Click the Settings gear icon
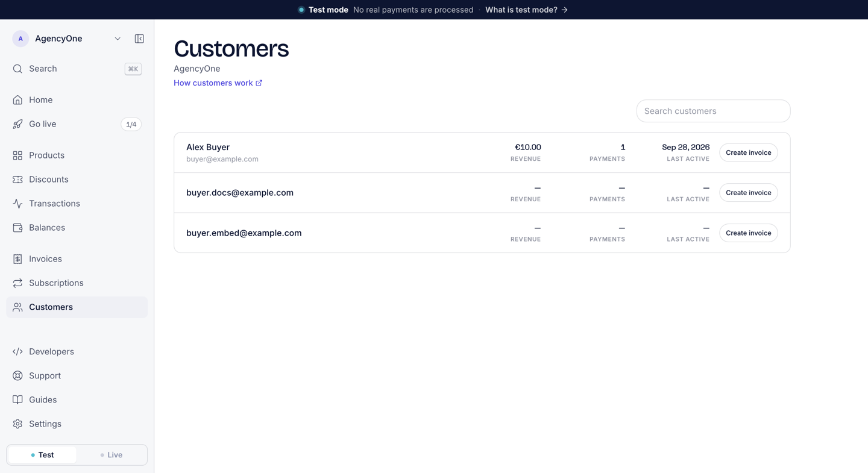 tap(17, 424)
